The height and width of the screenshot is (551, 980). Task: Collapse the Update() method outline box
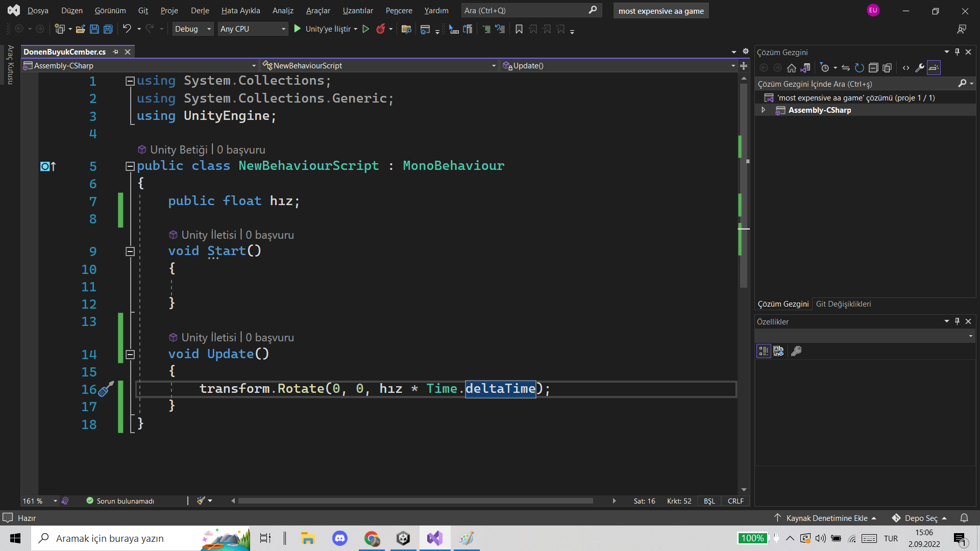[130, 355]
